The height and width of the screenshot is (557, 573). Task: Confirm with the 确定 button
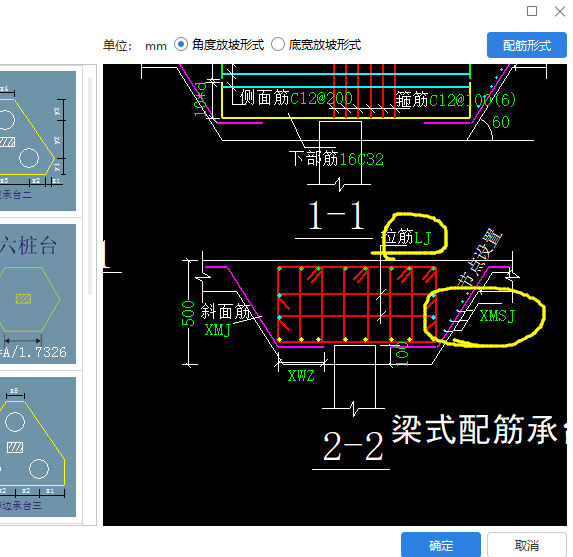(441, 545)
